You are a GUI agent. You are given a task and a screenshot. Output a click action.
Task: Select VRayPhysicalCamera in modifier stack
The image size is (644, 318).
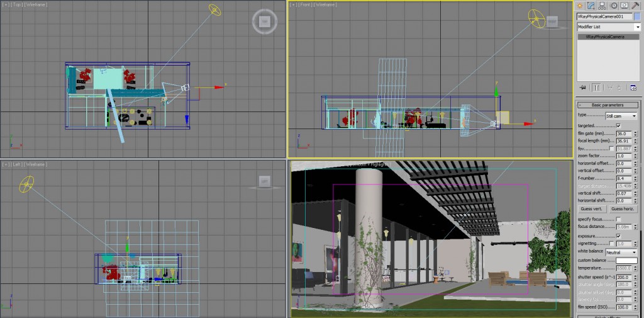coord(608,37)
